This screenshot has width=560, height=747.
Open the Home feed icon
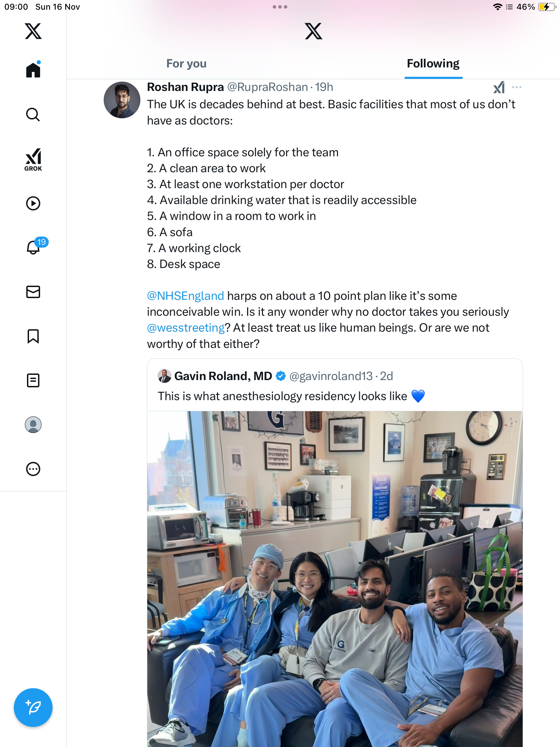(33, 70)
